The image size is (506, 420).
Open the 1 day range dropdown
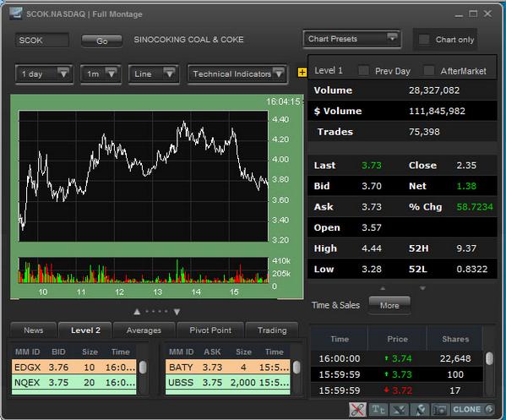[x=44, y=74]
